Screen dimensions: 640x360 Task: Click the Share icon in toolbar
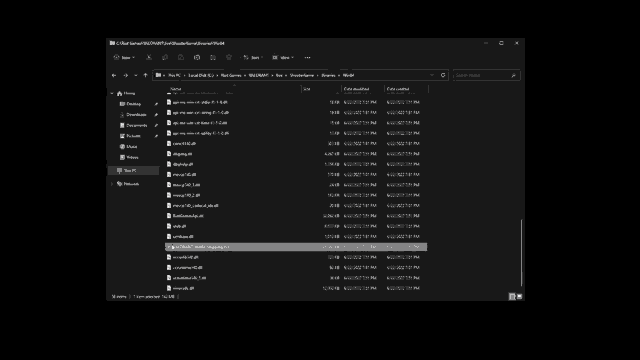tap(213, 58)
